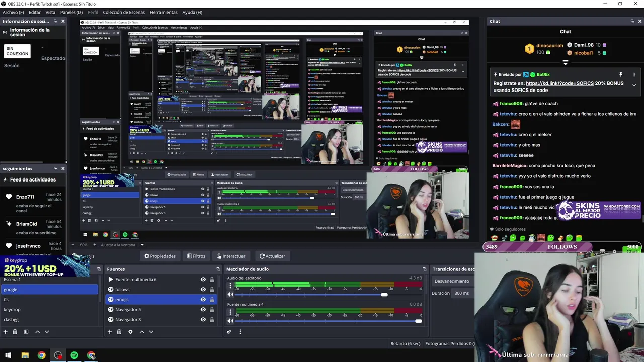Open Windows Start menu
This screenshot has height=362, width=644.
[x=8, y=355]
